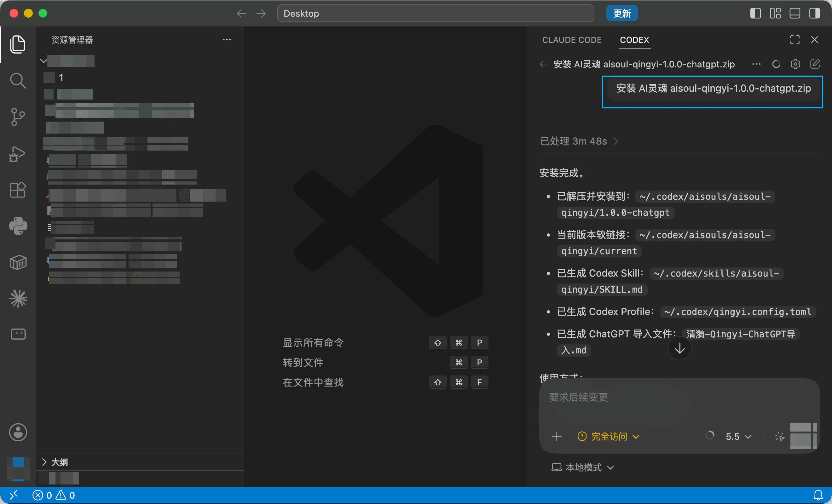Open 完全访问 permission dropdown
832x504 pixels.
(x=608, y=437)
